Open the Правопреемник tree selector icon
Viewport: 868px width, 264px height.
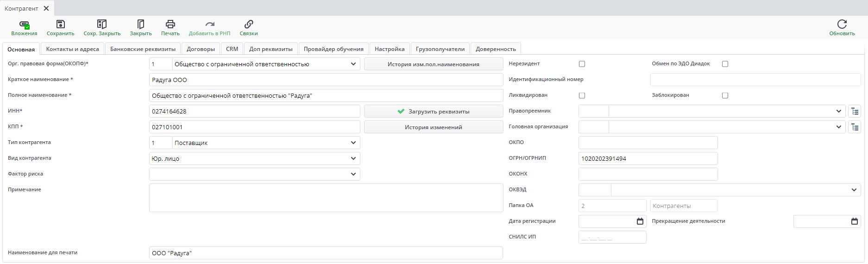coord(855,111)
